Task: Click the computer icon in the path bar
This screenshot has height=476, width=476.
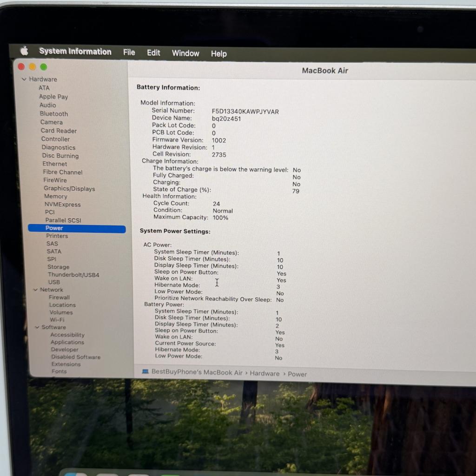Action: (145, 371)
